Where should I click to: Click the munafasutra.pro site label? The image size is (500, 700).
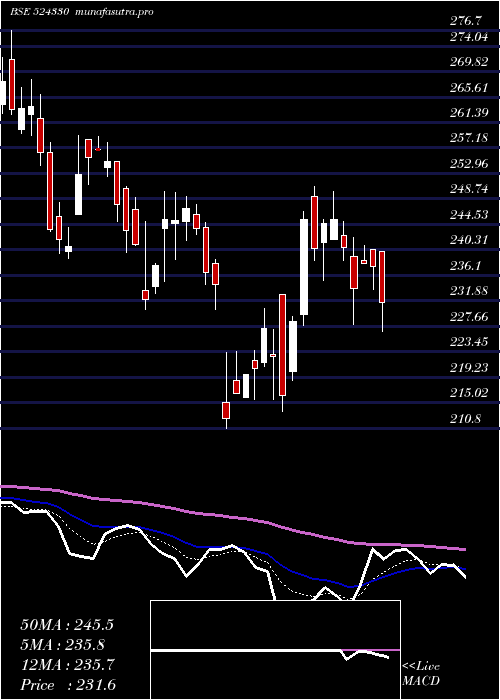tap(112, 12)
